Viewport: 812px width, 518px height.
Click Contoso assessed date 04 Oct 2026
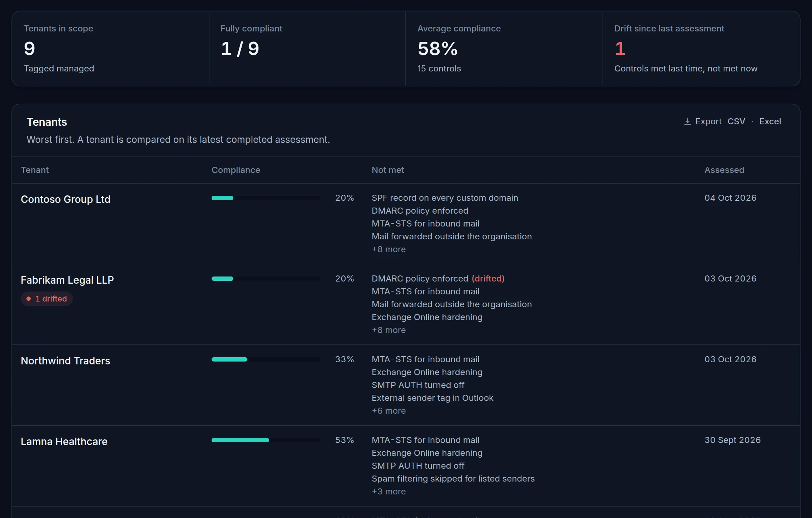pos(730,198)
